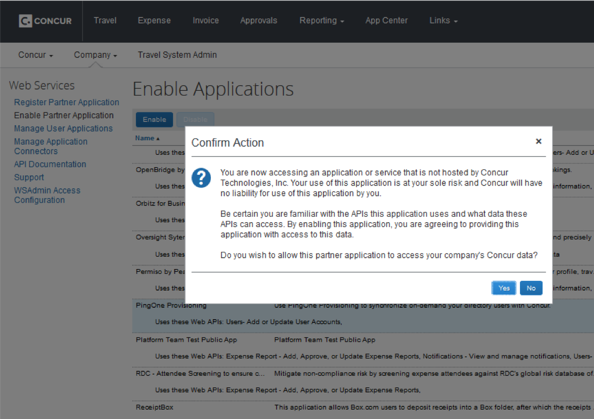
Task: Open WSAdmin Access Configuration link
Action: [47, 195]
